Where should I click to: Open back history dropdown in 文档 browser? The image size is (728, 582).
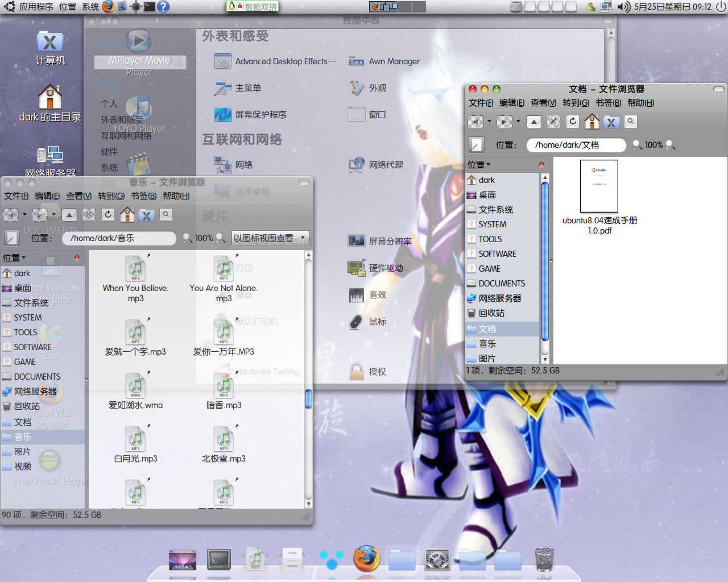point(489,122)
